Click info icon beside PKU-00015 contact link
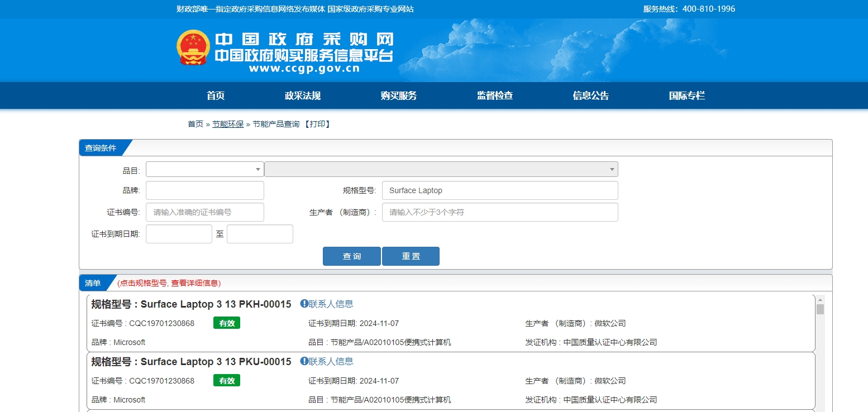Screen dimensions: 868x412 [x=304, y=361]
